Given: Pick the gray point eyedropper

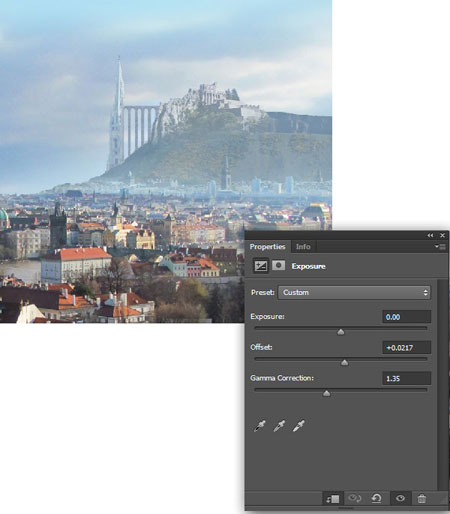Looking at the screenshot, I should pyautogui.click(x=279, y=426).
